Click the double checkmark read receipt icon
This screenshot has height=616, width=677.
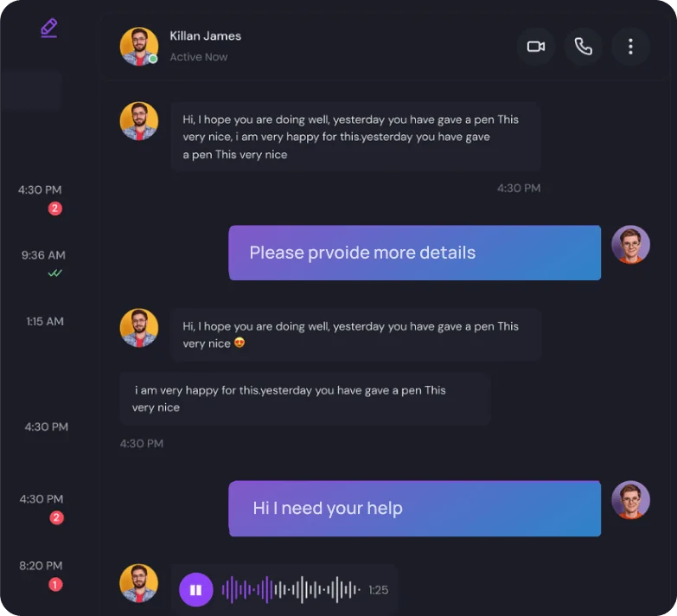[55, 273]
